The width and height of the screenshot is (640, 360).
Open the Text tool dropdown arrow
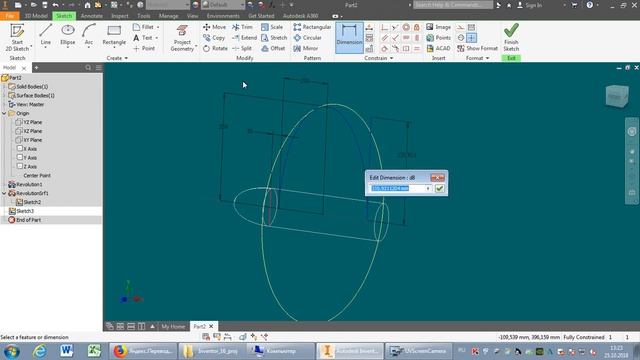156,38
